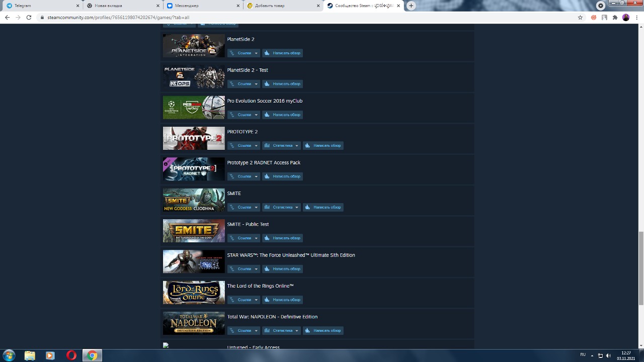
Task: Open STAR WARS The Force Unleashed link
Action: (x=291, y=255)
